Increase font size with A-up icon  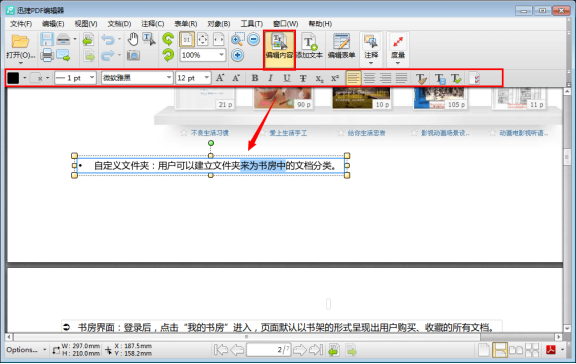coord(220,78)
